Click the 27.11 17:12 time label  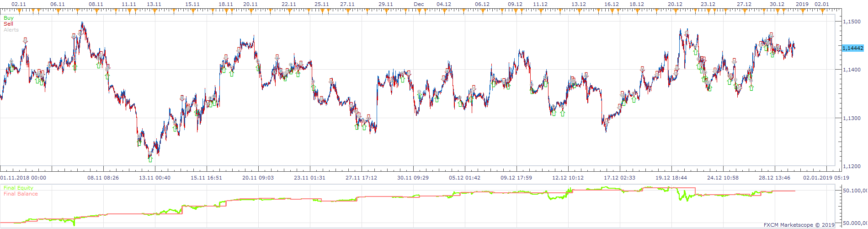(x=362, y=178)
